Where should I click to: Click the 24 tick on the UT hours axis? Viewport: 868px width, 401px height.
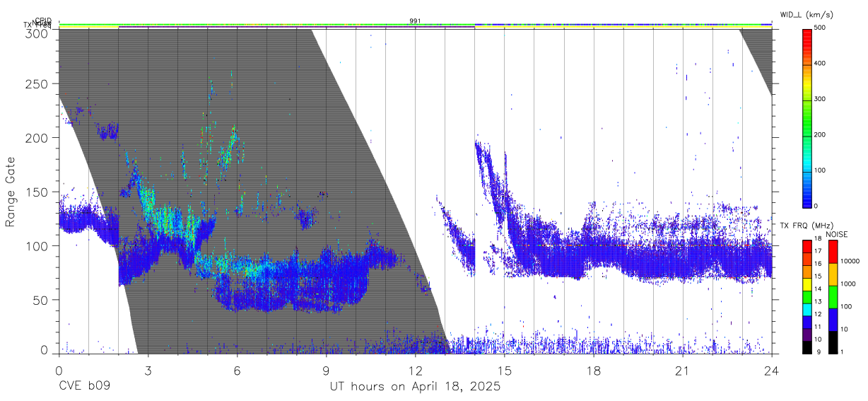(x=771, y=371)
